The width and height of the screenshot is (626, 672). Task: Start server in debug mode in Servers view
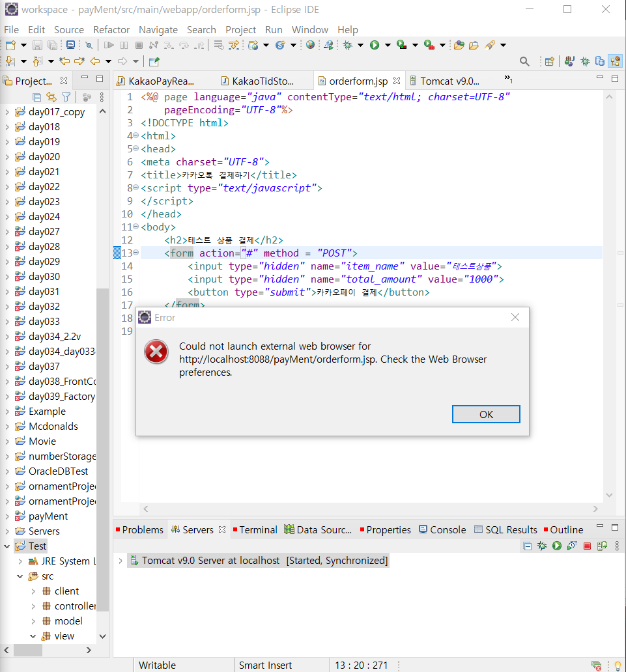pos(542,546)
